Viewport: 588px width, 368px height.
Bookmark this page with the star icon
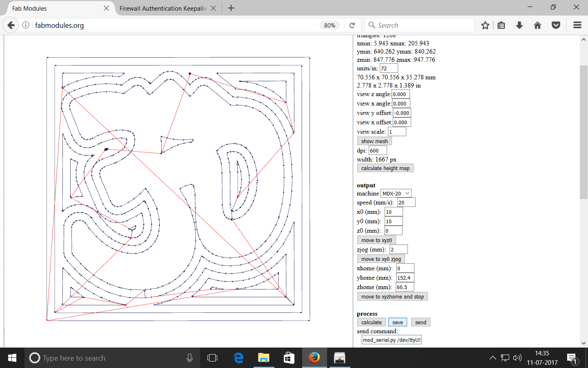click(485, 25)
